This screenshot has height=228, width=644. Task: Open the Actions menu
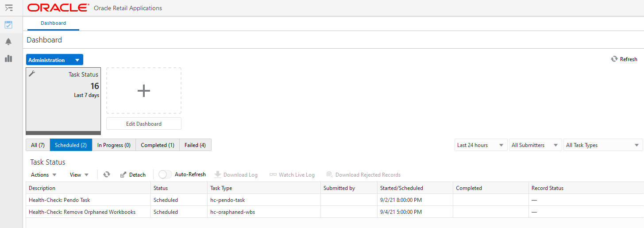coord(44,174)
